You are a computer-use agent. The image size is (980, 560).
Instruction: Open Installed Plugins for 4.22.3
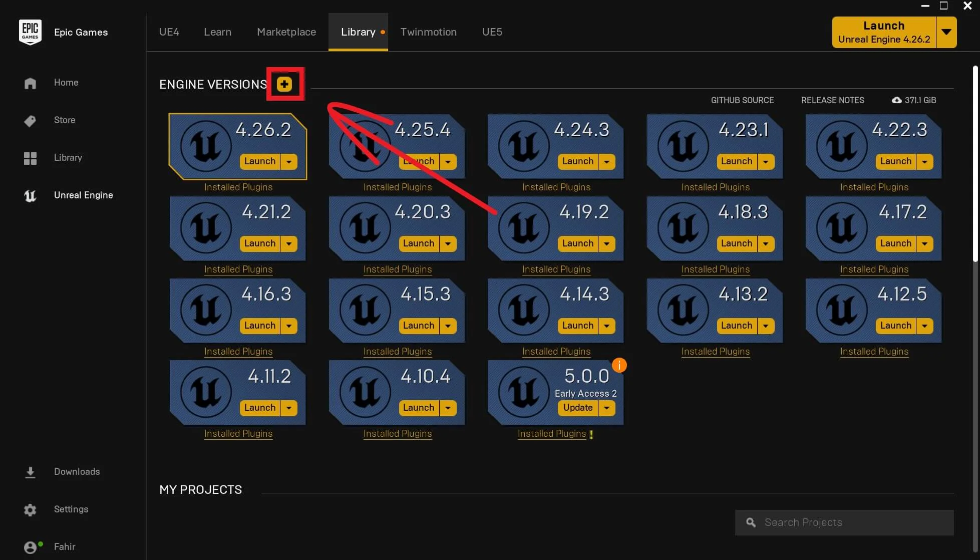(874, 187)
